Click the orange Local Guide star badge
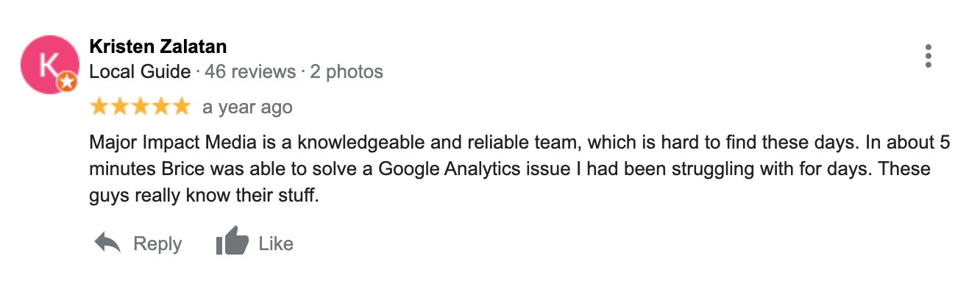 tap(67, 83)
